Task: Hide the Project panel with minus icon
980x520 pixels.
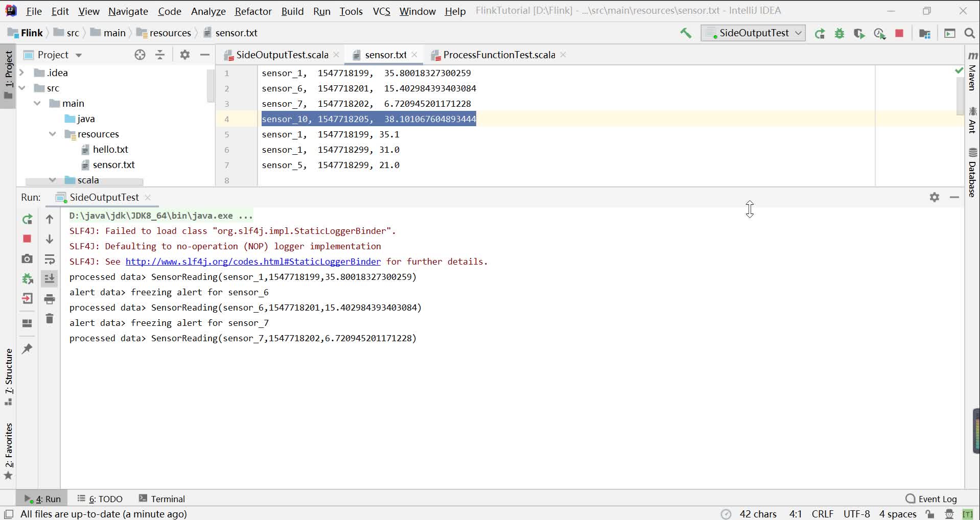Action: pos(205,55)
